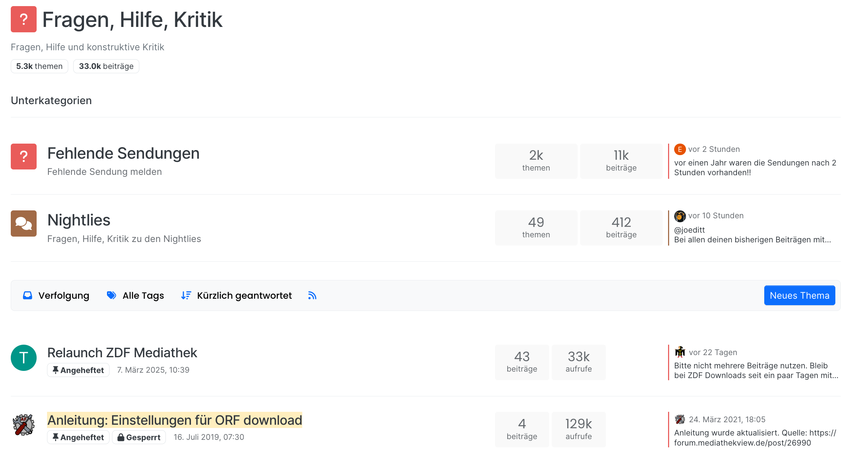
Task: Click the wrench gear avatar of ORF thread
Action: pyautogui.click(x=23, y=425)
